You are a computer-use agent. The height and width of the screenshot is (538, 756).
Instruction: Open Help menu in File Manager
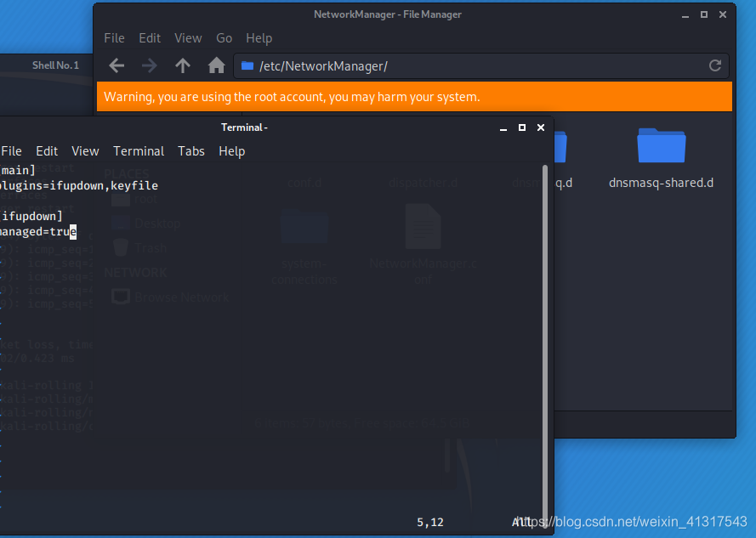[259, 38]
